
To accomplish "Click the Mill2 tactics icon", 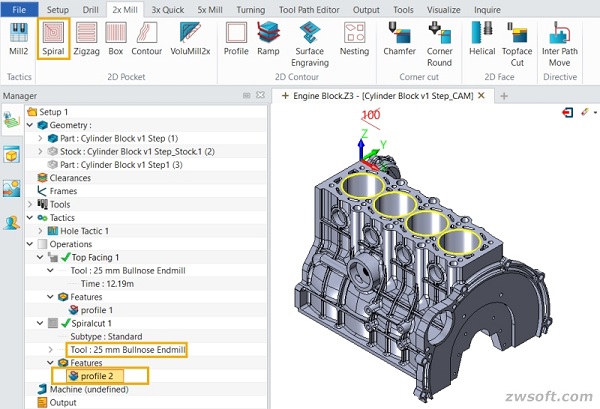I will coord(18,38).
